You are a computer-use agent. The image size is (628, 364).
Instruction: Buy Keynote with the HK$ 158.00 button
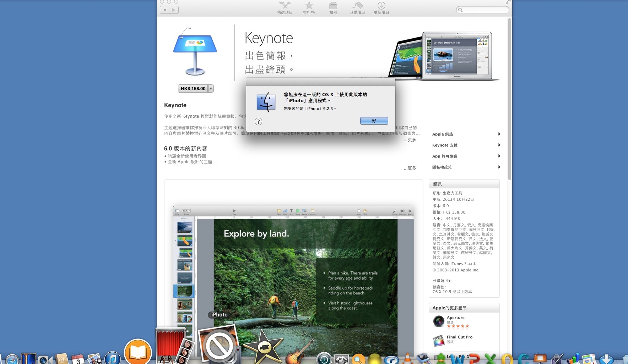193,88
